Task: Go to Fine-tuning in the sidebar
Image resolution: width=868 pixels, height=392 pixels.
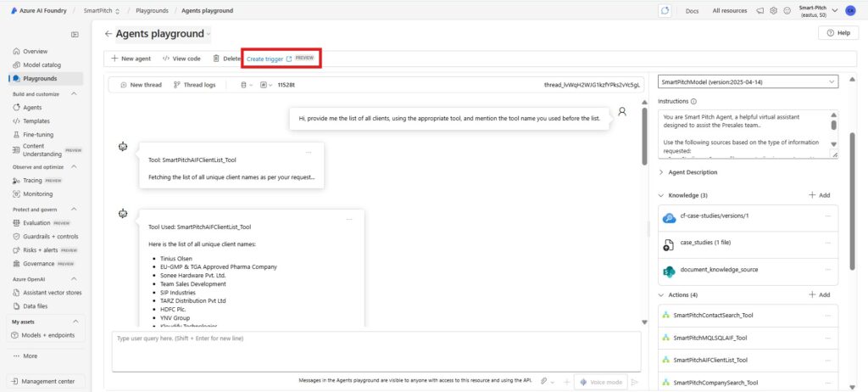Action: click(x=39, y=135)
